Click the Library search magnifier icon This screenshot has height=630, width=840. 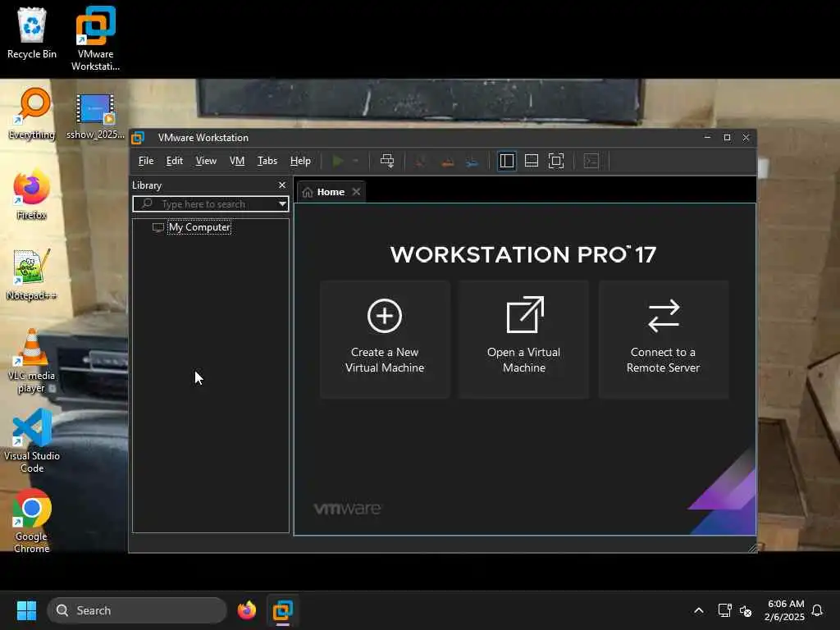[147, 203]
